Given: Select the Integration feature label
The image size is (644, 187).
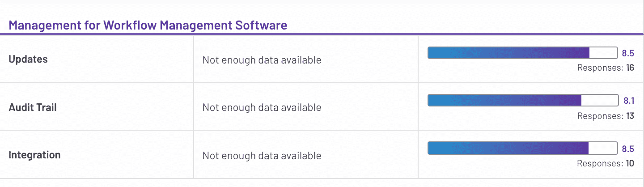Looking at the screenshot, I should click(x=34, y=155).
